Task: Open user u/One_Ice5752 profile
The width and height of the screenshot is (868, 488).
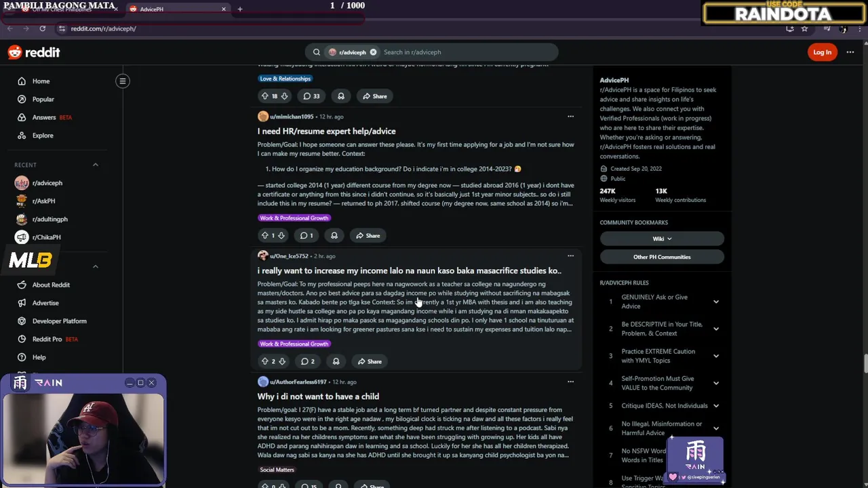Action: (289, 256)
